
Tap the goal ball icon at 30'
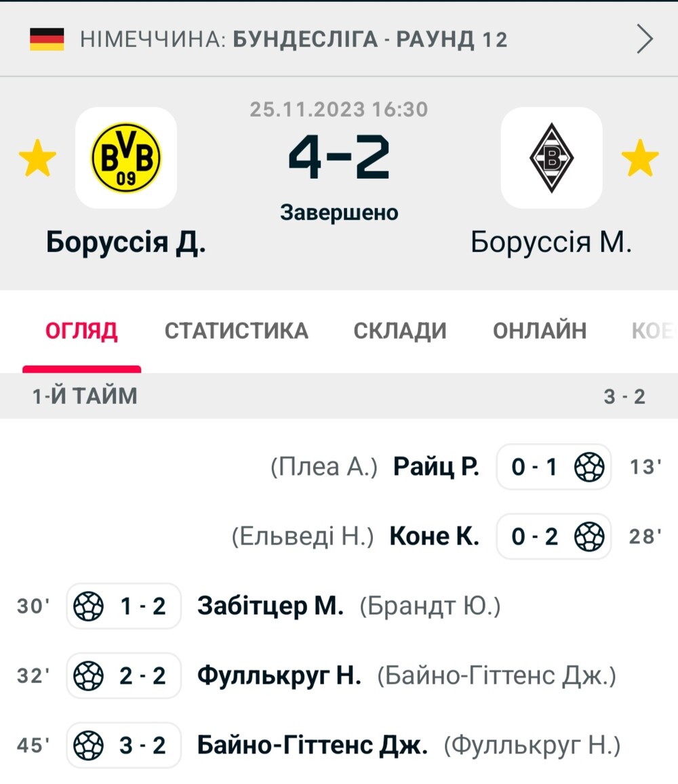pos(89,606)
